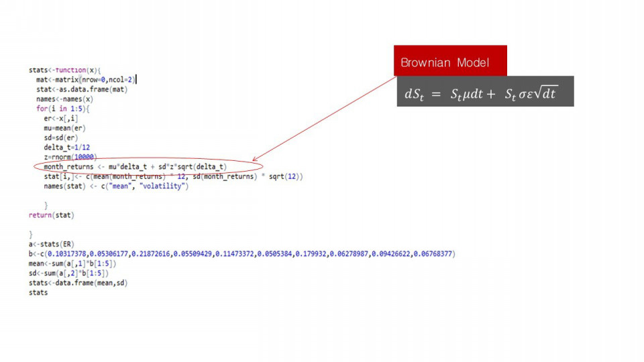644x362 pixels.
Task: Click the 'delta_t=1/12' line
Action: tap(67, 147)
